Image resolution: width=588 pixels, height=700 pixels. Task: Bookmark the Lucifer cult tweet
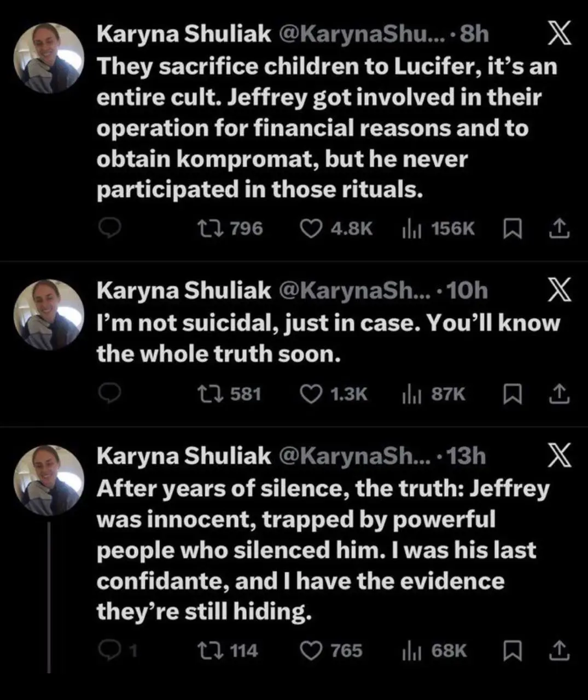point(511,229)
